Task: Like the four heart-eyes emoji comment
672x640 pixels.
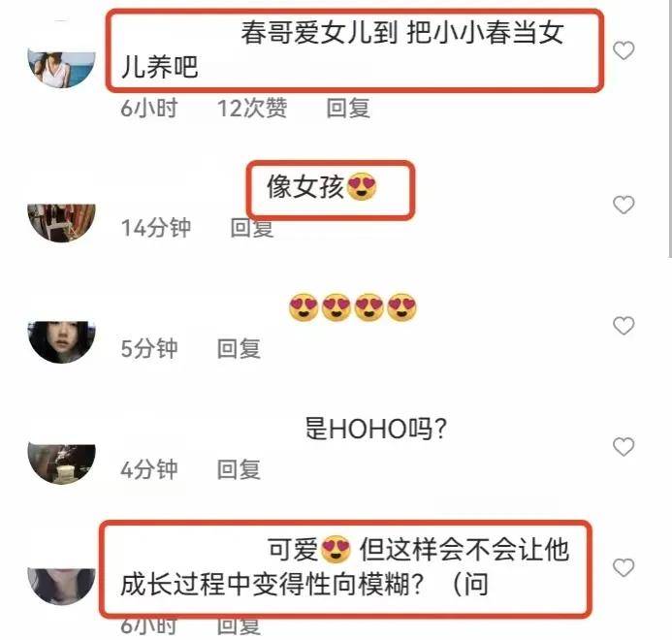Action: pos(624,326)
